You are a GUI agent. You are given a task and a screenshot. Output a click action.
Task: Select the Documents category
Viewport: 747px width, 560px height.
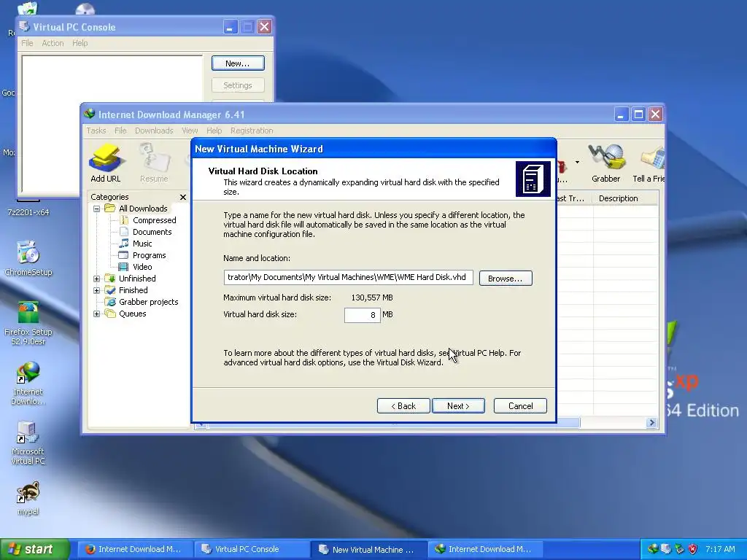[x=152, y=232]
